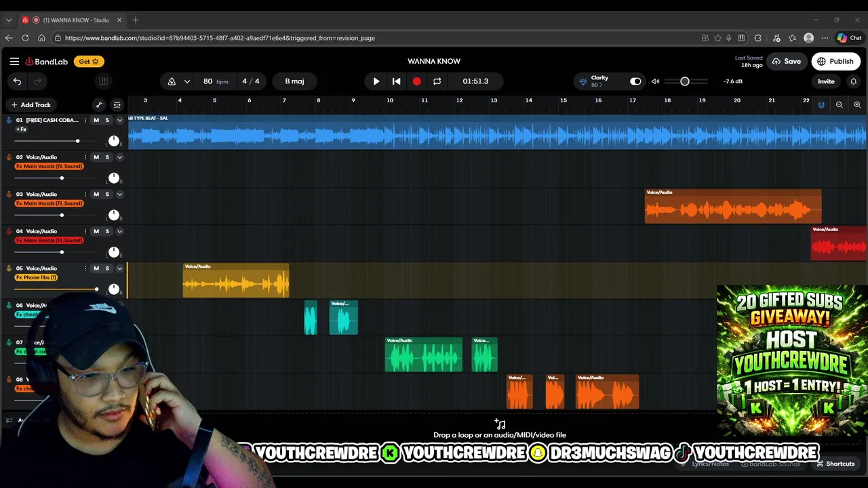Open Fx Main Vocals preset on track 04
868x488 pixels.
click(49, 241)
